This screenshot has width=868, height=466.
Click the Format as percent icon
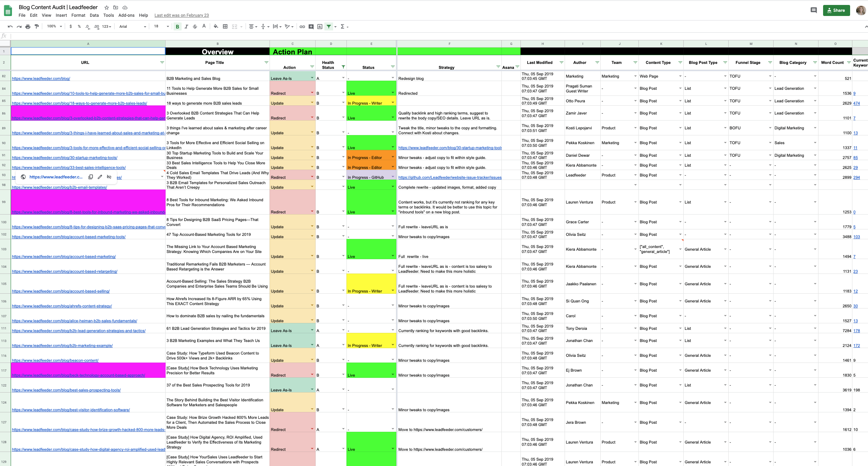[79, 26]
